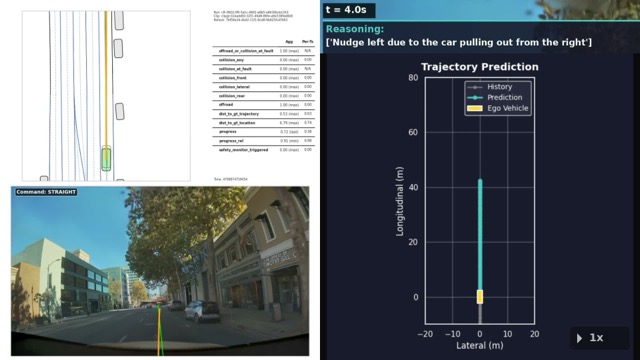Click the Longitudinal (m) axis label
The image size is (640, 360).
tap(400, 201)
